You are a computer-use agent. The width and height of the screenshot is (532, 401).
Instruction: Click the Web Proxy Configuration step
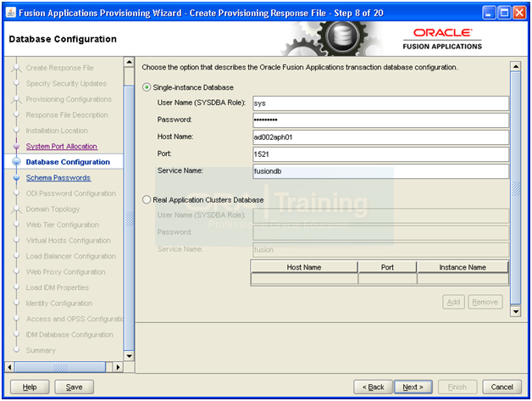click(65, 271)
